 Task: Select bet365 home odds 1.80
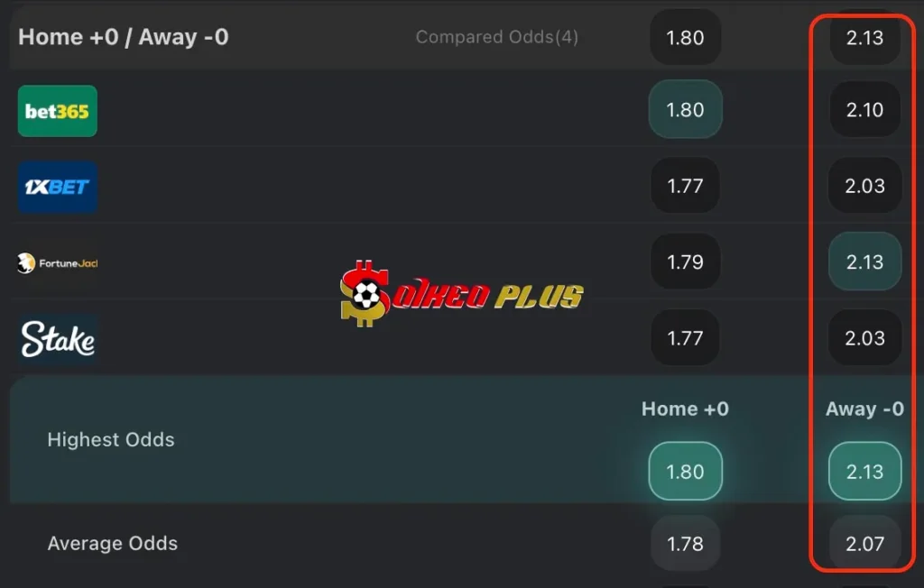[x=685, y=110]
